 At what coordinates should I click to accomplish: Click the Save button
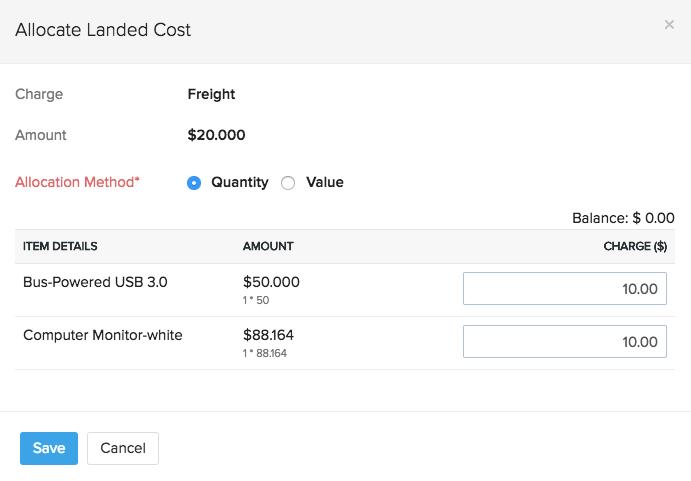point(48,448)
